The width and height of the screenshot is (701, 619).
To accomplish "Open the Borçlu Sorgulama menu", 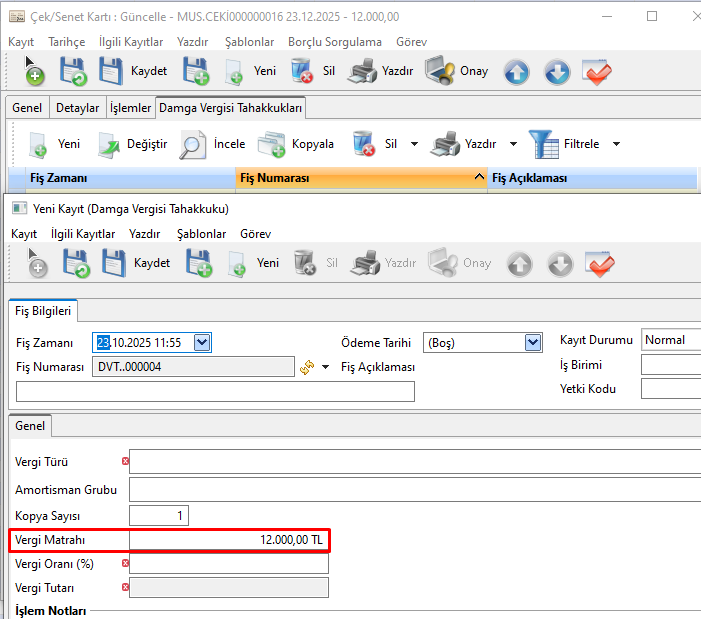I will (x=334, y=42).
